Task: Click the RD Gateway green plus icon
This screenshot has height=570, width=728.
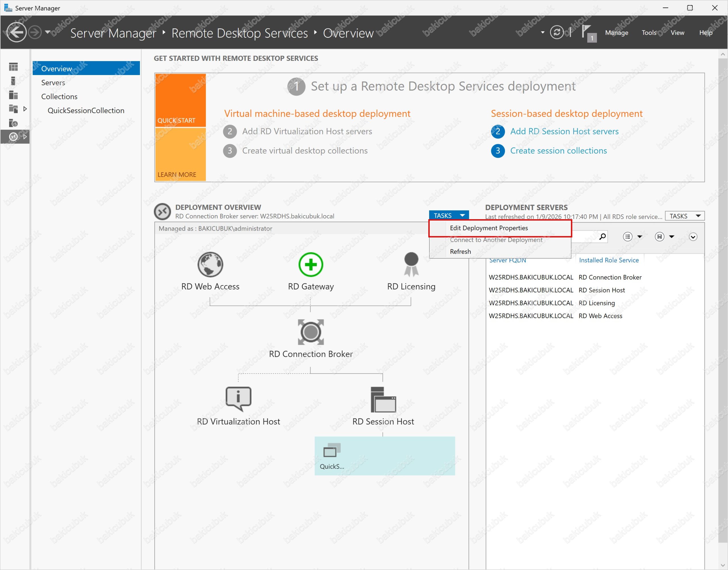Action: pos(311,265)
